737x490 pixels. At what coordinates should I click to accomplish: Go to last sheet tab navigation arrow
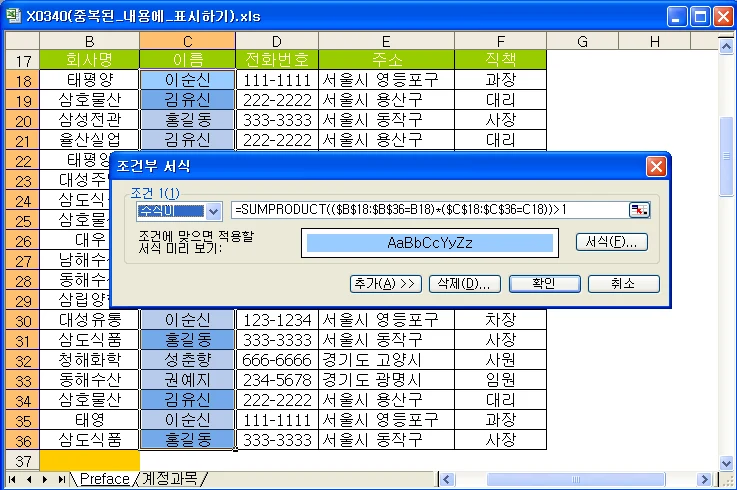[62, 480]
